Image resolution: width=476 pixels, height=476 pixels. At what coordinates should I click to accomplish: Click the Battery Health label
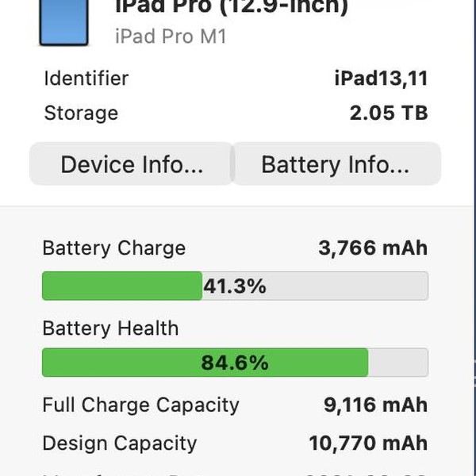tap(110, 328)
